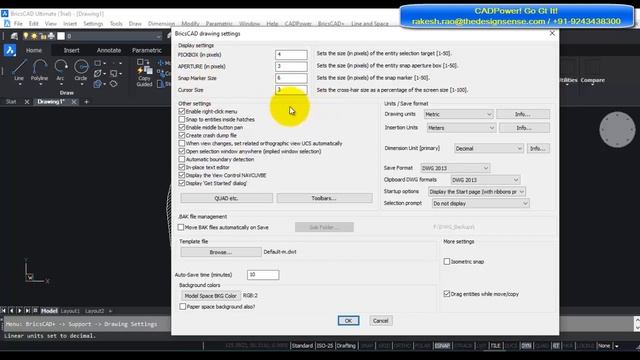Toggle Enable middle button pan checkbox
The width and height of the screenshot is (640, 360).
click(182, 127)
